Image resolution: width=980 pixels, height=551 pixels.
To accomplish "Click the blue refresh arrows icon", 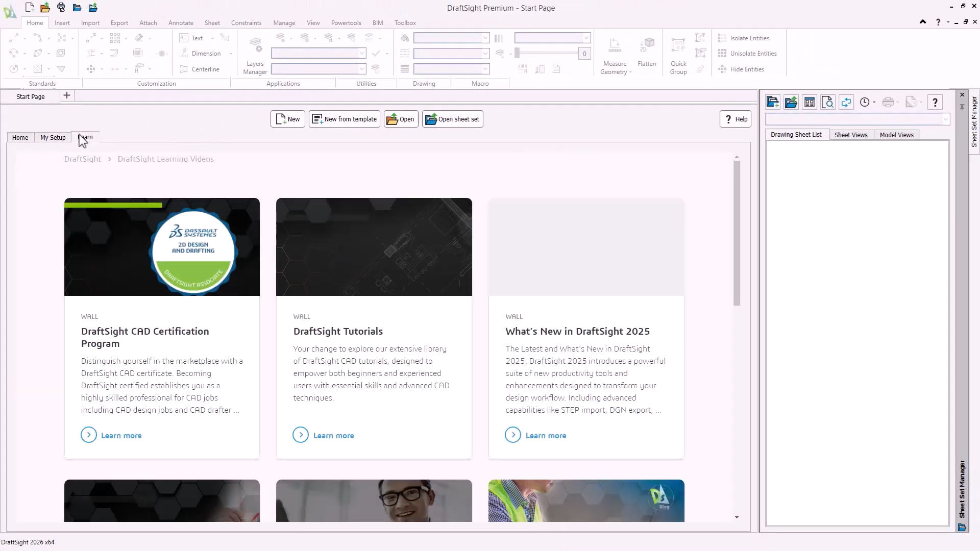I will click(x=846, y=102).
